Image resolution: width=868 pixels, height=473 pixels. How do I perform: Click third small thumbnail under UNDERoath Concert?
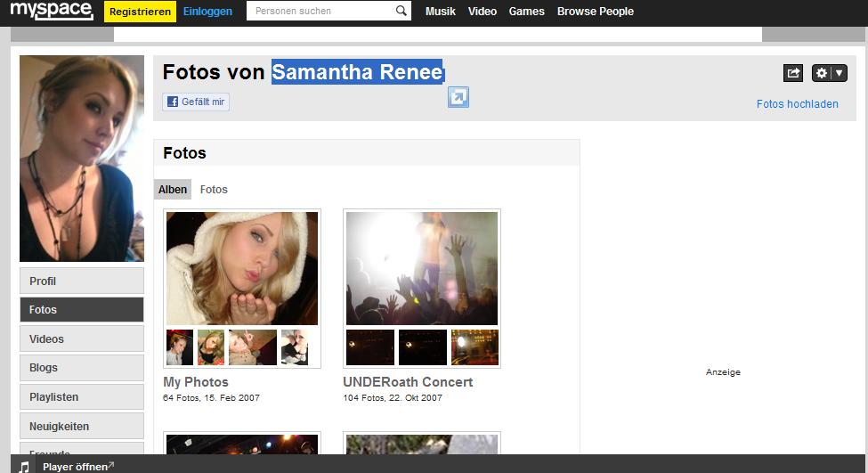click(475, 347)
